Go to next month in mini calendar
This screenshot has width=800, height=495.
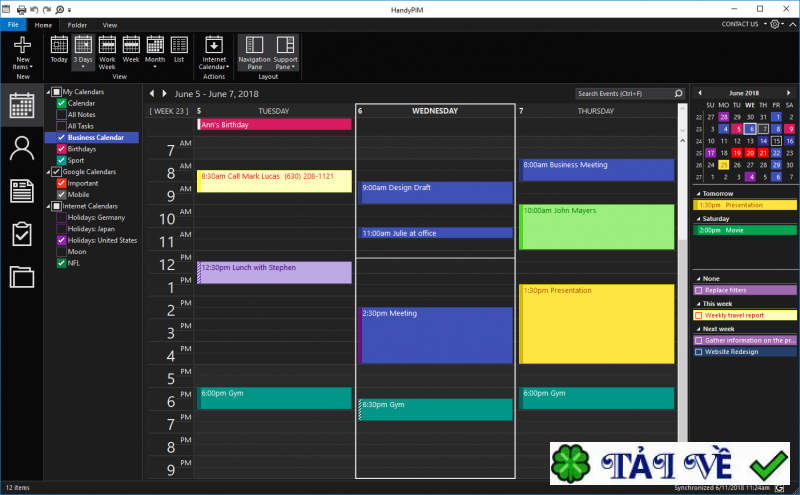789,93
